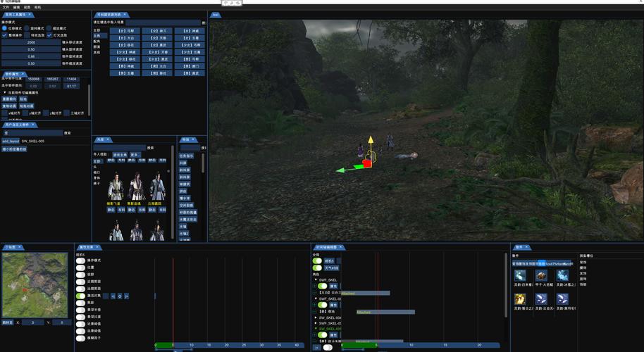
Task: Click the red gizmo center cube
Action: (367, 164)
